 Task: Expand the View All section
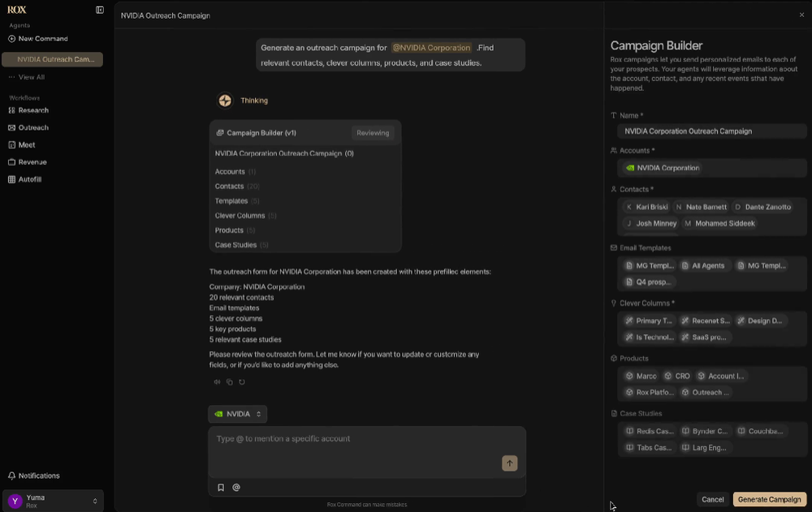(x=33, y=76)
